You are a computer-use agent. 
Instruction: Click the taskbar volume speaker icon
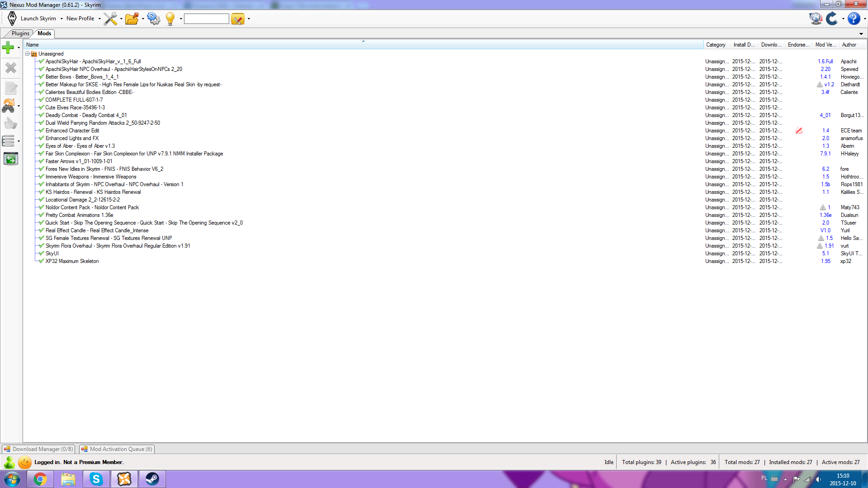click(818, 479)
